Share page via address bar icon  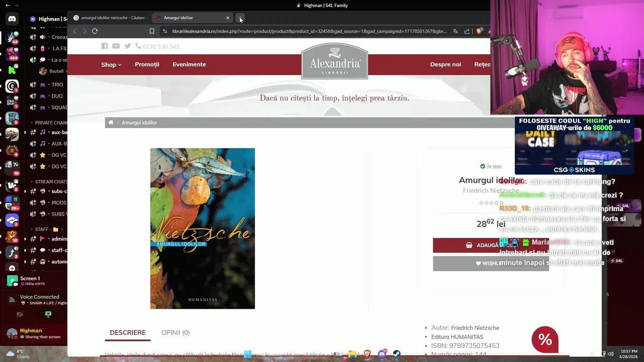pyautogui.click(x=467, y=31)
